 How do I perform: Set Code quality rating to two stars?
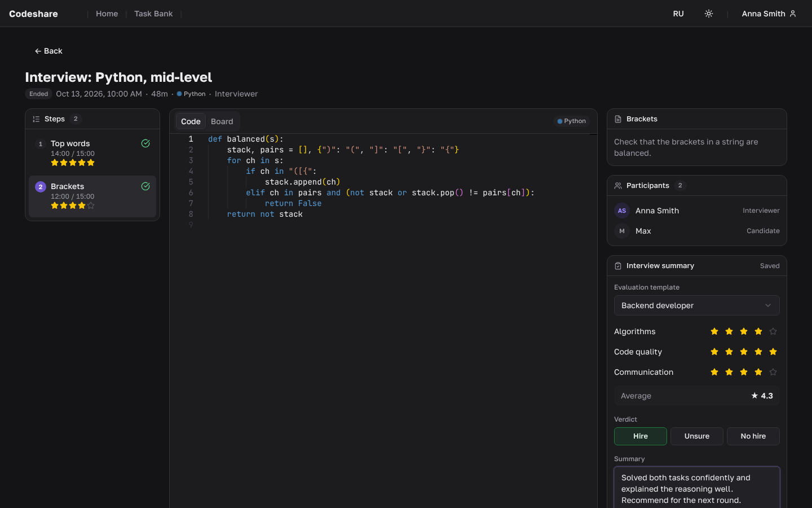(729, 352)
